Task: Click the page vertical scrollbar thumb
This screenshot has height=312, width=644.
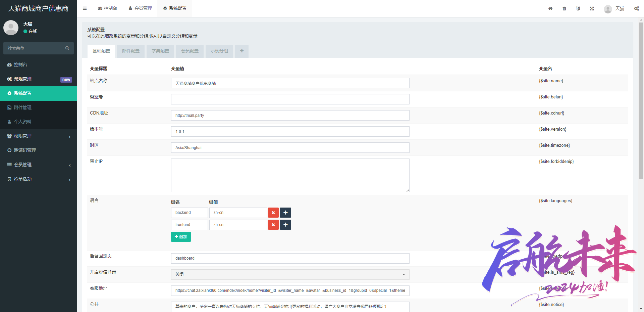Action: (x=641, y=101)
